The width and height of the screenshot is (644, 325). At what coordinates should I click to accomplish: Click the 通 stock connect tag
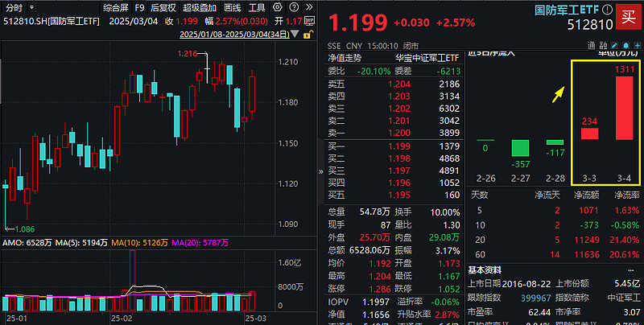592,46
